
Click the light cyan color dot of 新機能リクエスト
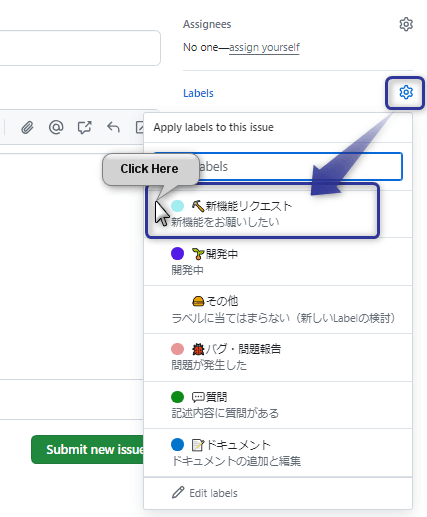point(177,206)
